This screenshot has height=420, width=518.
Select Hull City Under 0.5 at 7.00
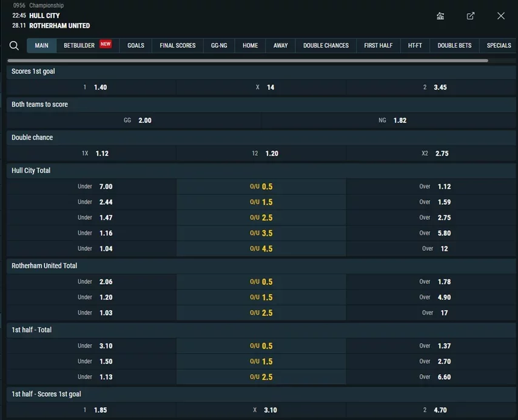pyautogui.click(x=92, y=187)
